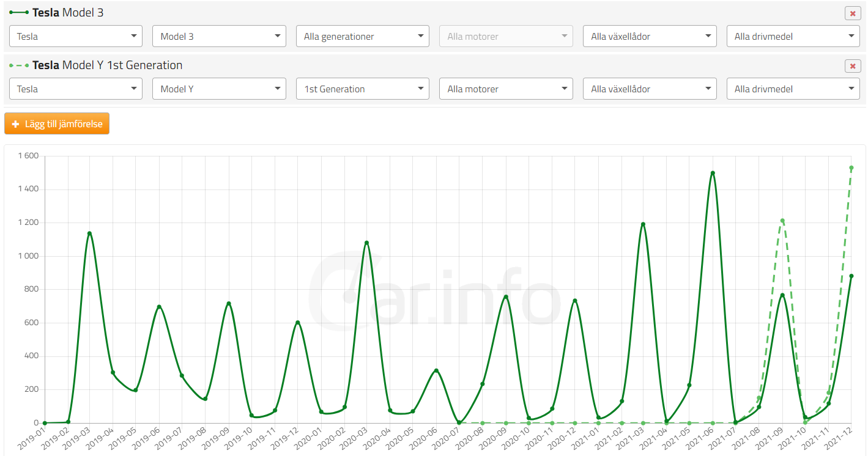Click the 200 y-axis label
Viewport: 868px width, 456px height.
pyautogui.click(x=31, y=389)
